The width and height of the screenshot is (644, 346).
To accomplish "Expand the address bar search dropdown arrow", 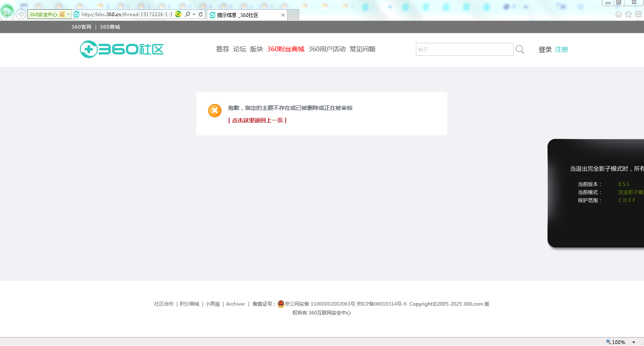I will coord(194,14).
